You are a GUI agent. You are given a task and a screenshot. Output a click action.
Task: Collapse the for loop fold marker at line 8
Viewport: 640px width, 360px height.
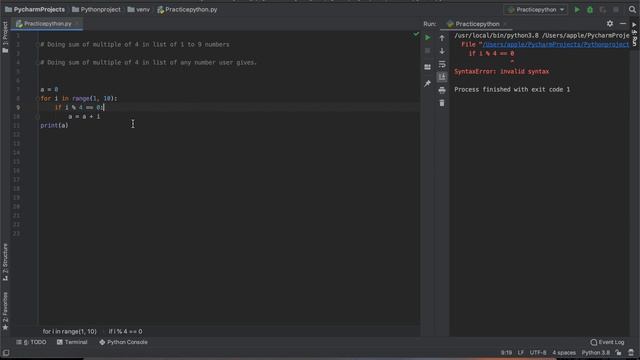point(38,98)
